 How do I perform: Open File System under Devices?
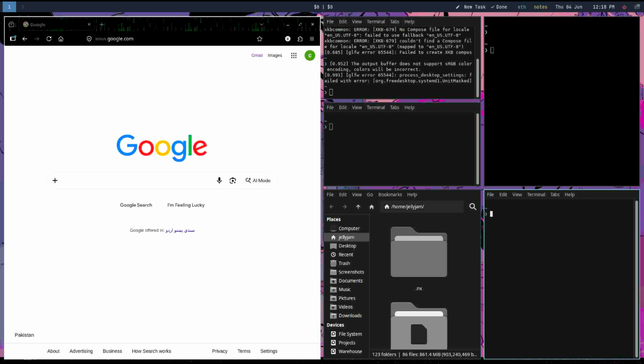point(346,334)
